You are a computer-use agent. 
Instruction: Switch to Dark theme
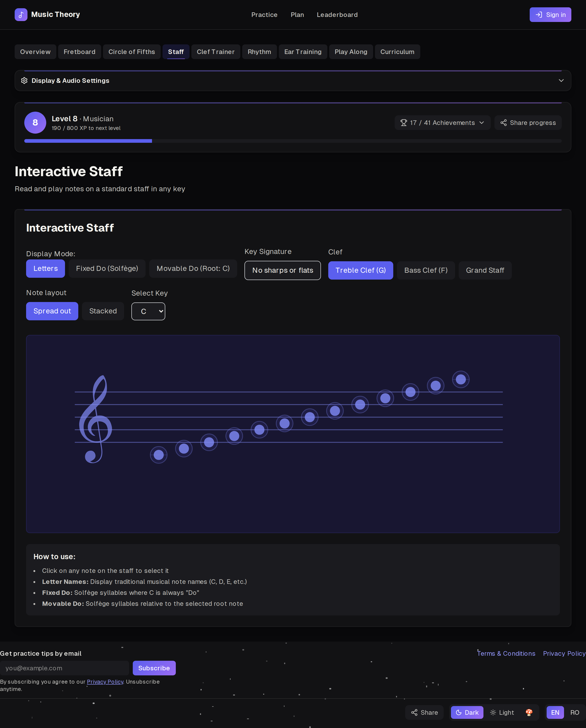tap(467, 712)
